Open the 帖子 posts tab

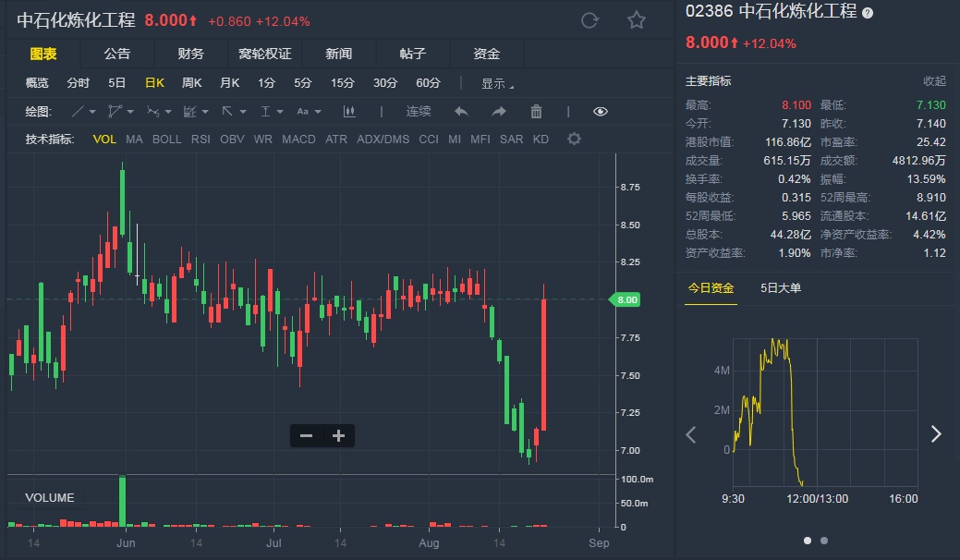(x=412, y=54)
